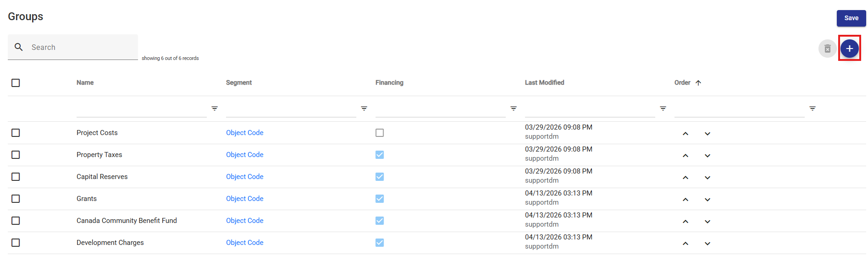
Task: Click the Segment filter text field
Action: pyautogui.click(x=291, y=109)
